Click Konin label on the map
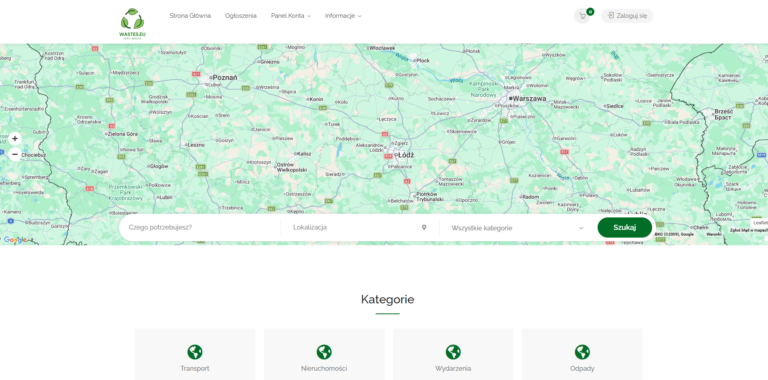The width and height of the screenshot is (768, 380). (316, 99)
